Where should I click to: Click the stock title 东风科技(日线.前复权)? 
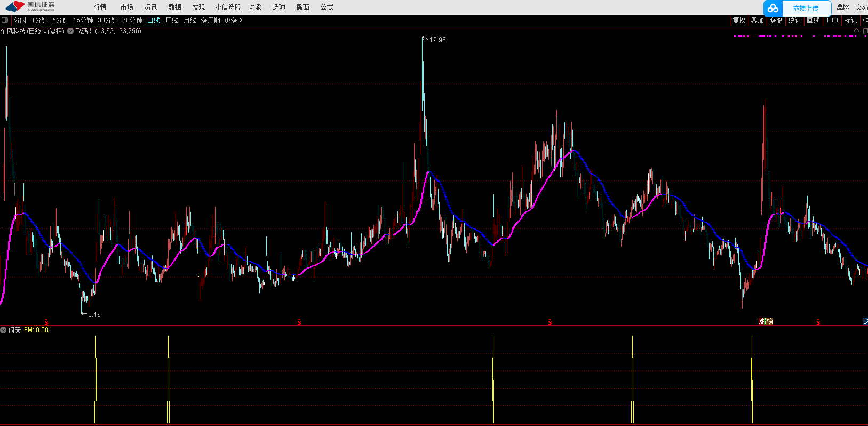(33, 31)
